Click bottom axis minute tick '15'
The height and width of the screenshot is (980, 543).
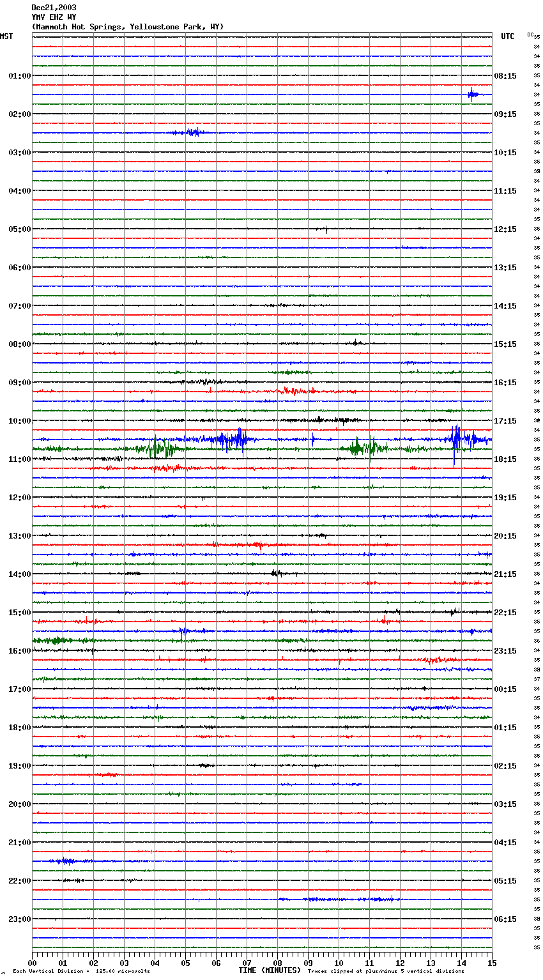pyautogui.click(x=492, y=963)
